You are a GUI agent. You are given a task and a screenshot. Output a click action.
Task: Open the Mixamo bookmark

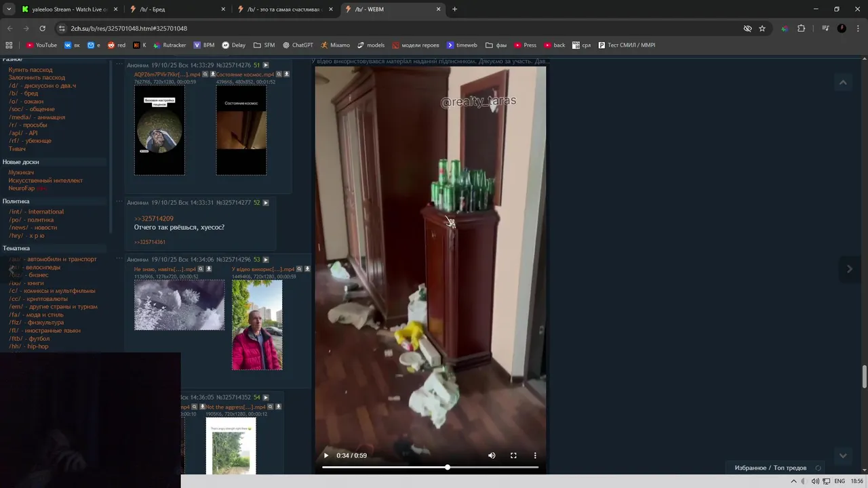(x=336, y=45)
